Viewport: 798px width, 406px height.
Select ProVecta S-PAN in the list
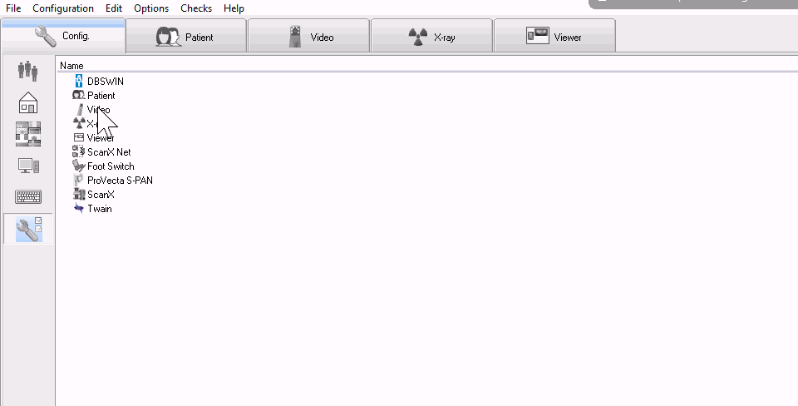120,181
